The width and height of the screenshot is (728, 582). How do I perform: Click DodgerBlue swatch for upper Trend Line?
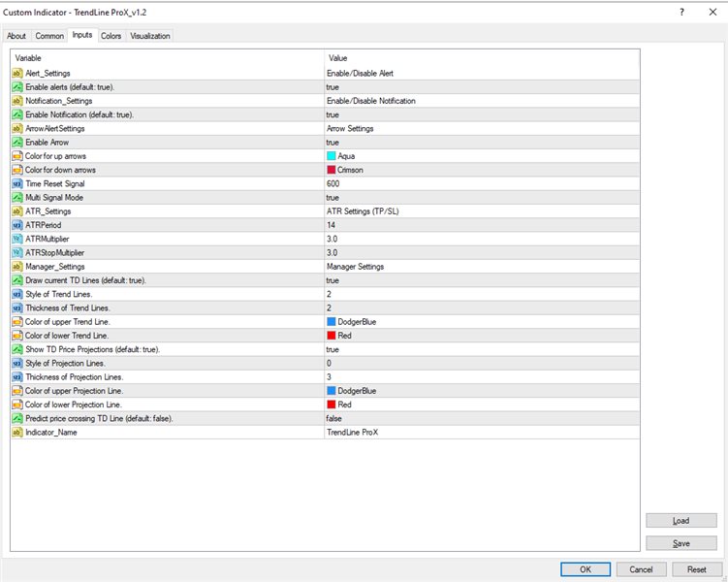(331, 322)
